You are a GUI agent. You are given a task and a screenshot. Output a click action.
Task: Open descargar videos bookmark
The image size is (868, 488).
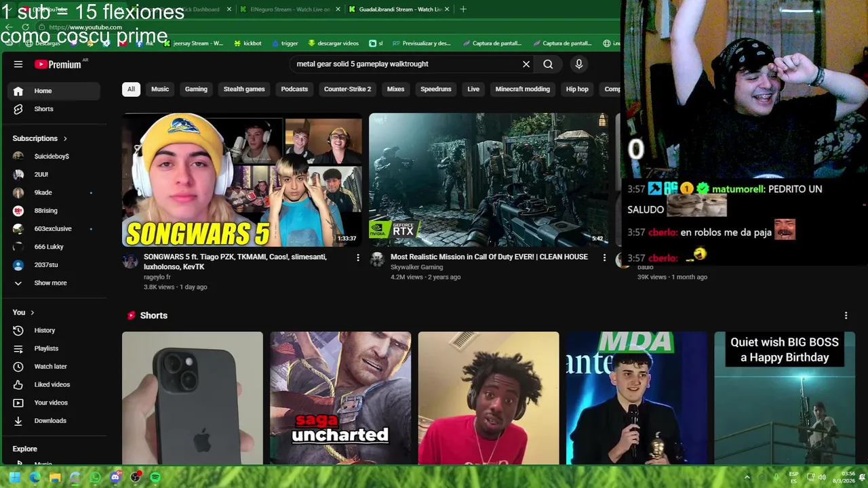[x=333, y=43]
